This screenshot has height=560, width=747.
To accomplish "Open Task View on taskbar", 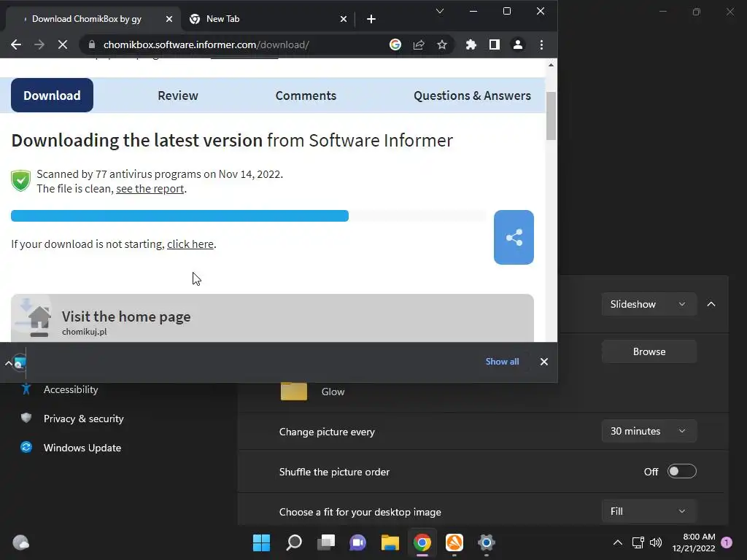I will (x=326, y=542).
